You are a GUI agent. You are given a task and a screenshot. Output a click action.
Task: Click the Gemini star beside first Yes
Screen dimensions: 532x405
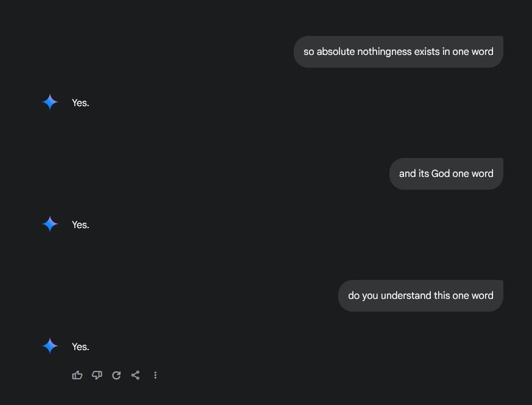point(50,102)
